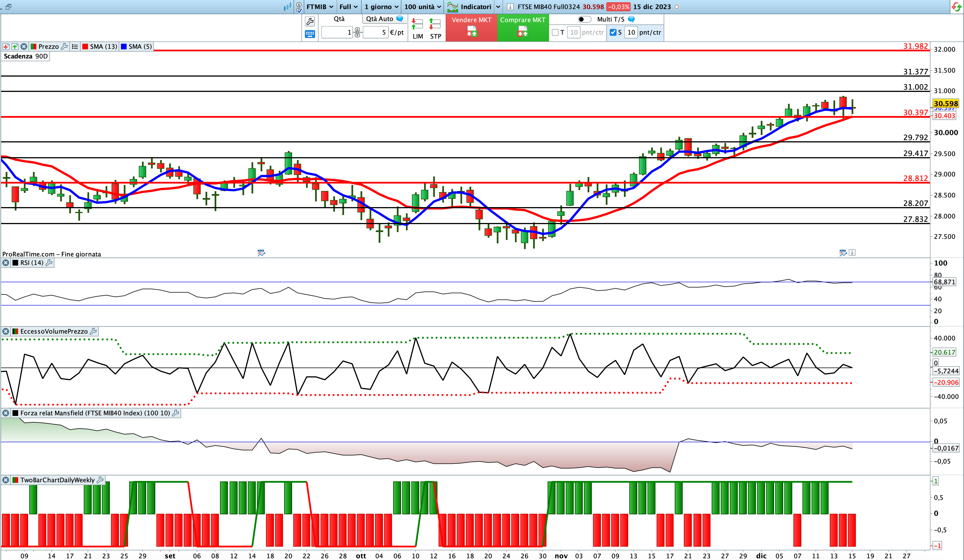Open the Indicatori indicators icon
964x560 pixels.
point(452,7)
